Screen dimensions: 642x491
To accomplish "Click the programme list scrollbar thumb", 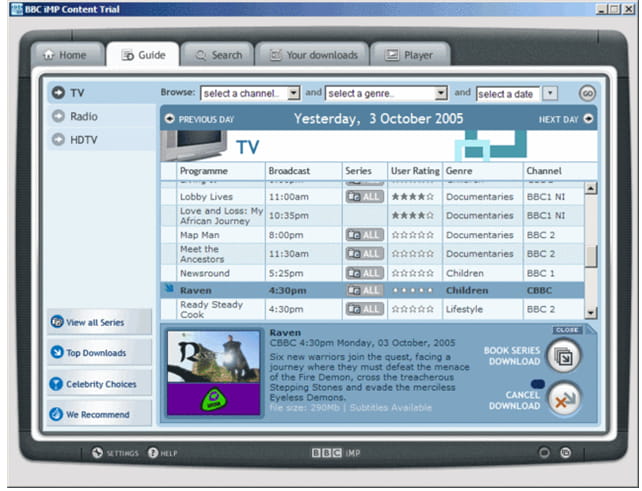I will (590, 256).
